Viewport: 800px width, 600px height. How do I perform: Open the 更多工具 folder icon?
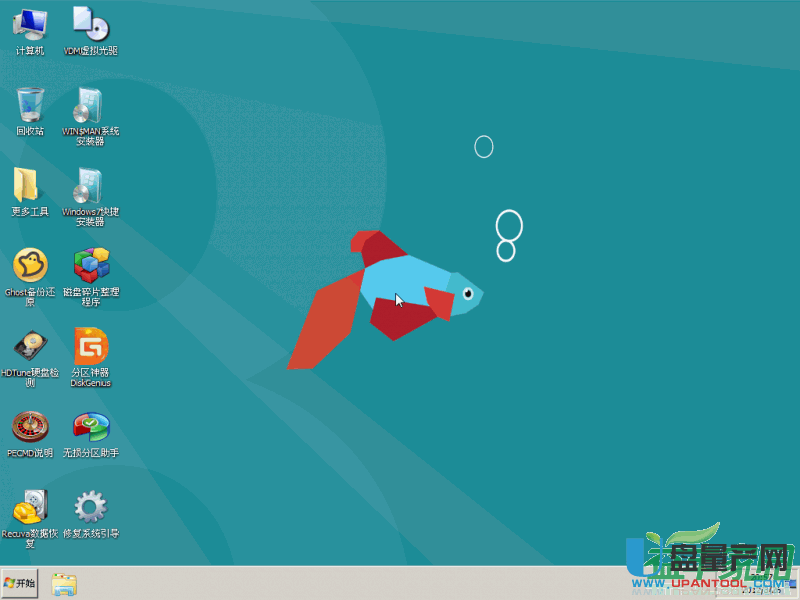point(27,186)
